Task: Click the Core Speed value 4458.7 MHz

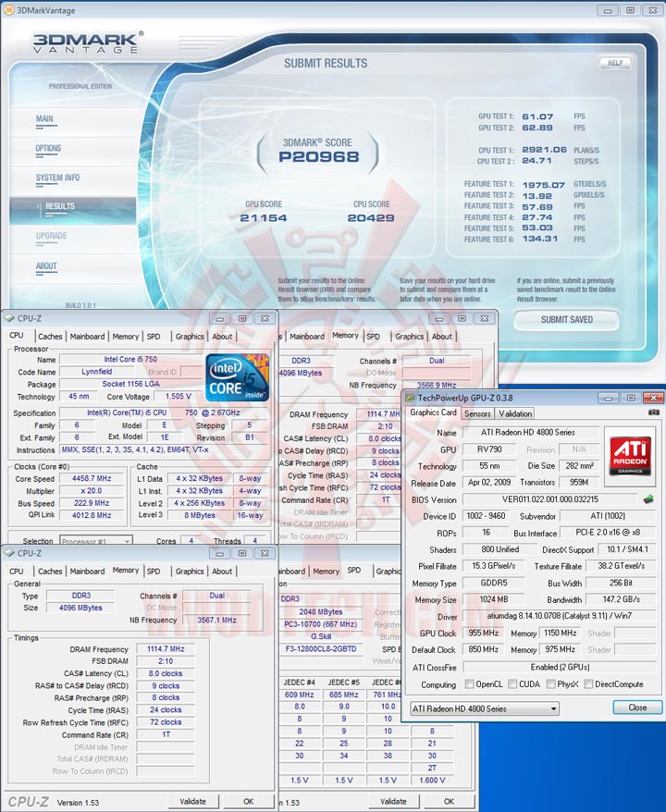Action: pos(92,478)
